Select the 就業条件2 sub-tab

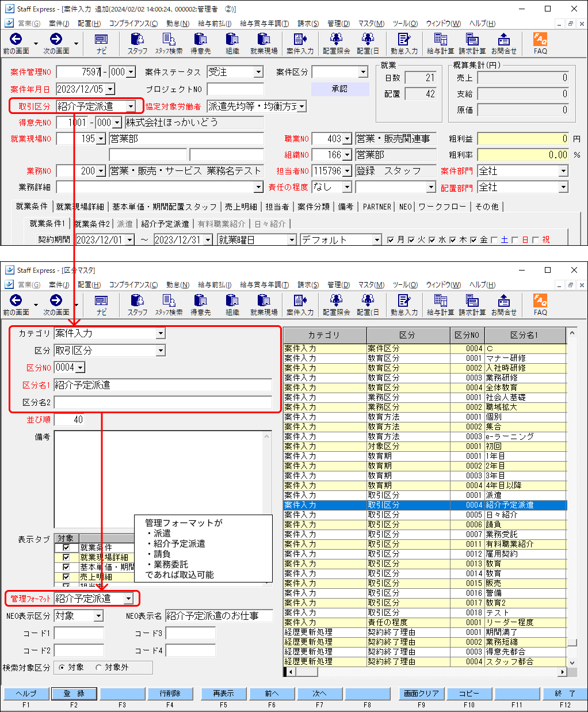point(91,224)
